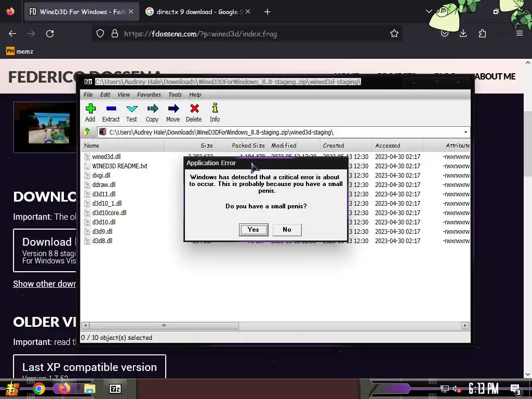Image resolution: width=532 pixels, height=399 pixels.
Task: Close the WineD3D For Windows tab
Action: coord(131,12)
